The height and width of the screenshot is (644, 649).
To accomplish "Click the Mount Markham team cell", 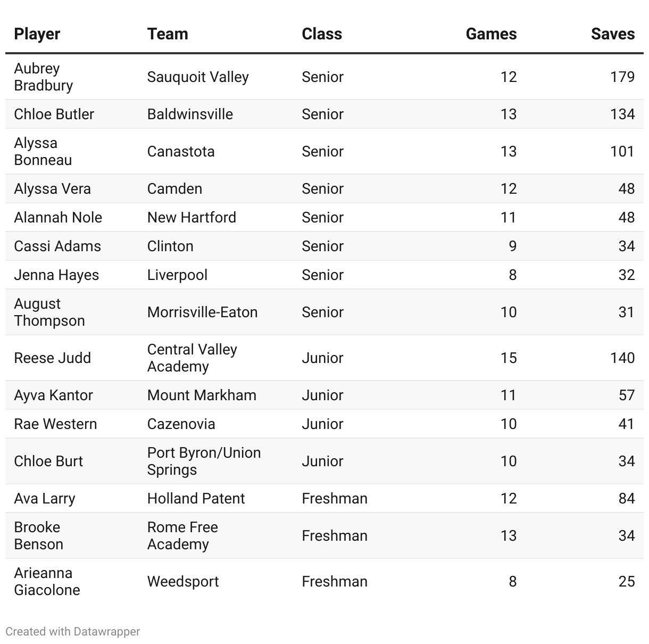I will [202, 395].
